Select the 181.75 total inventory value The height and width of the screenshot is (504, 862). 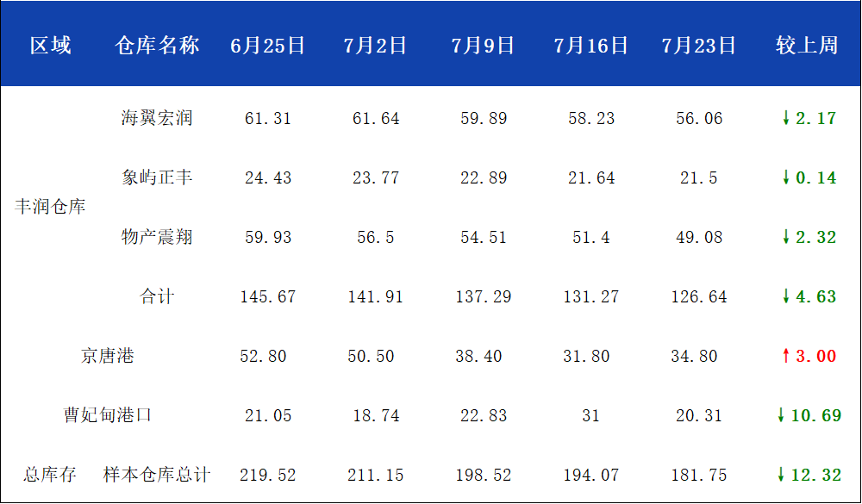699,475
